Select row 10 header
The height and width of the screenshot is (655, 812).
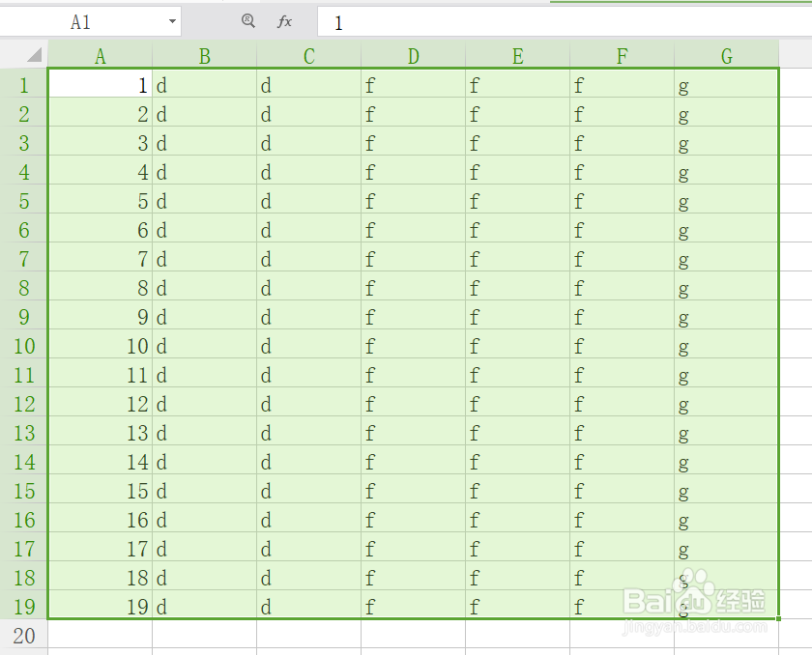24,344
